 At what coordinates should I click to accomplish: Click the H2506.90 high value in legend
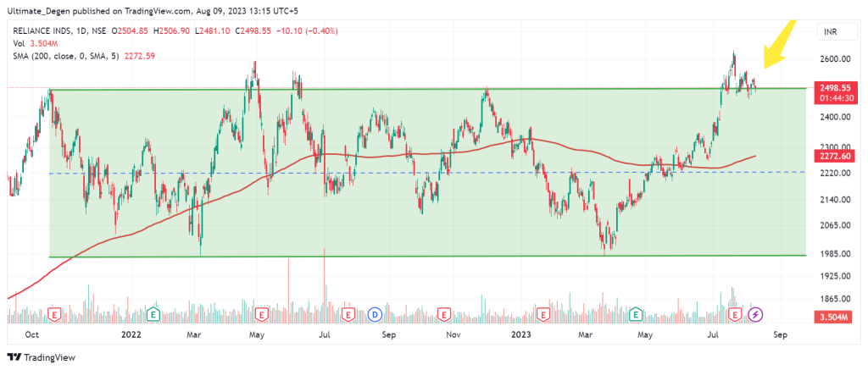[x=173, y=31]
